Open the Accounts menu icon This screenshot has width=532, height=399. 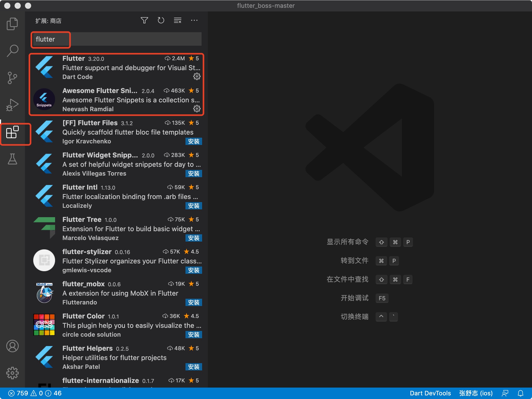tap(12, 346)
